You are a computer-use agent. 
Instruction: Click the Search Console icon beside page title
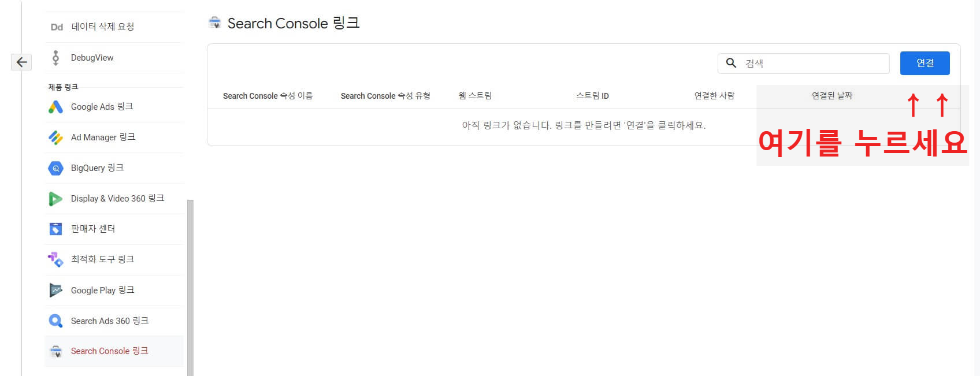tap(215, 23)
